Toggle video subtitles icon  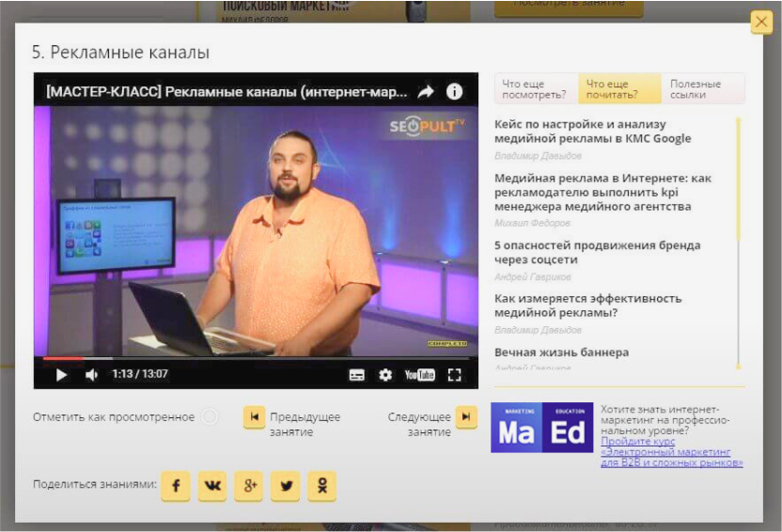click(x=356, y=375)
